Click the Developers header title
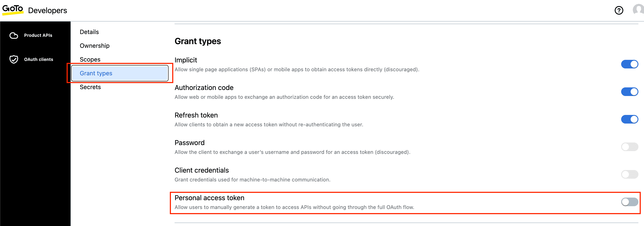644x226 pixels. [x=47, y=11]
